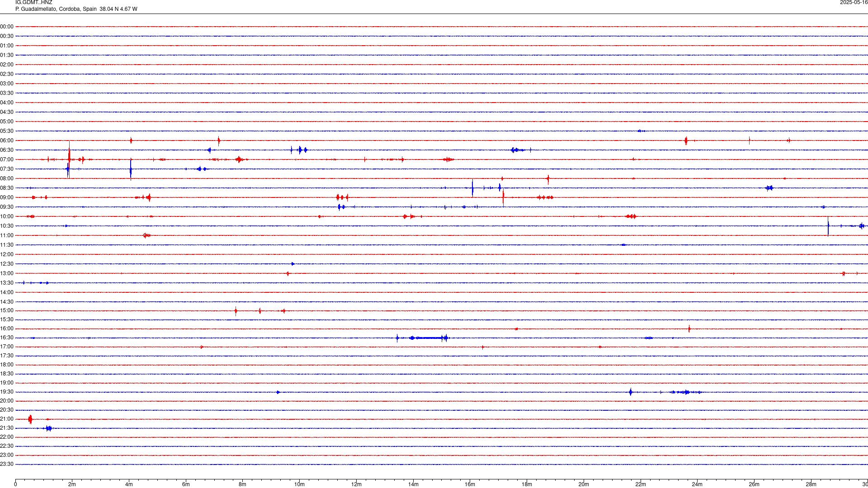This screenshot has height=488, width=868.
Task: Select the 23:30 trace time label
Action: click(7, 464)
